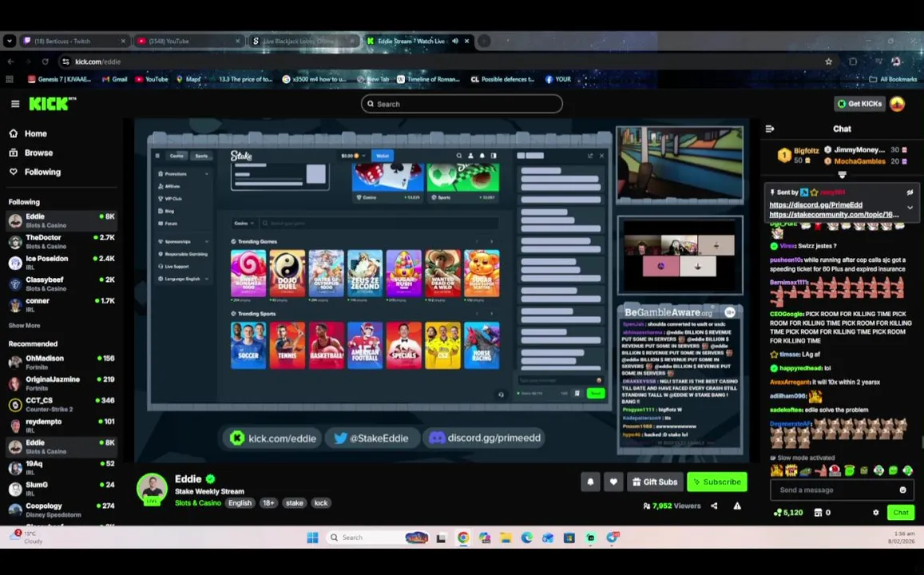Report stream with warning triangle icon

737,506
